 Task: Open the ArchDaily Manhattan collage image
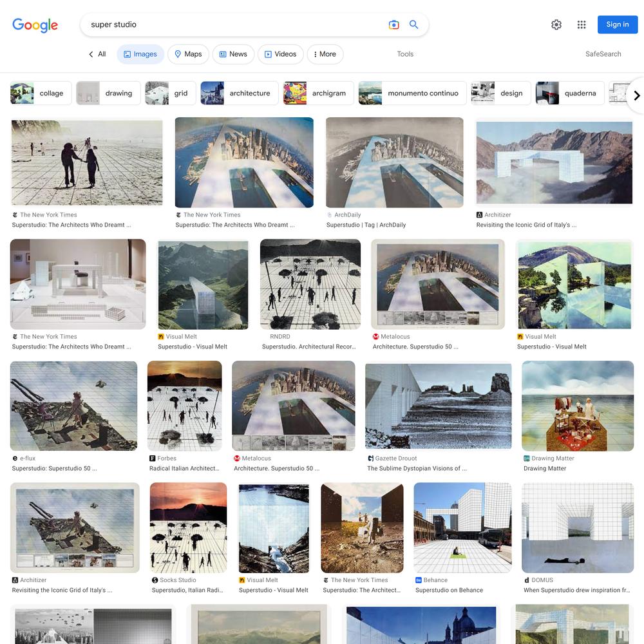click(394, 162)
